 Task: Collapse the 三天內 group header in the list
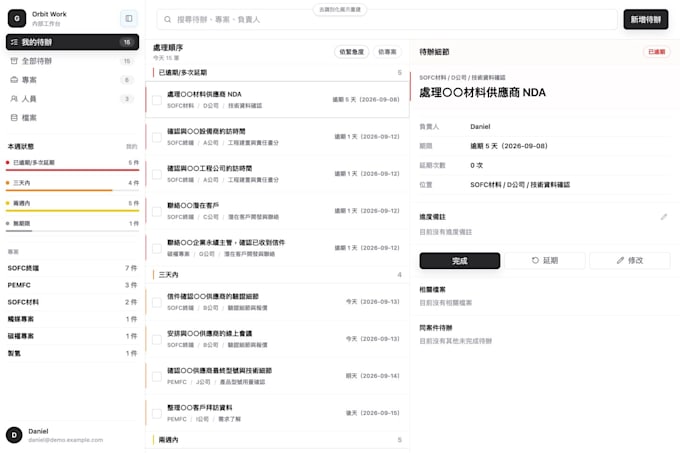(278, 274)
